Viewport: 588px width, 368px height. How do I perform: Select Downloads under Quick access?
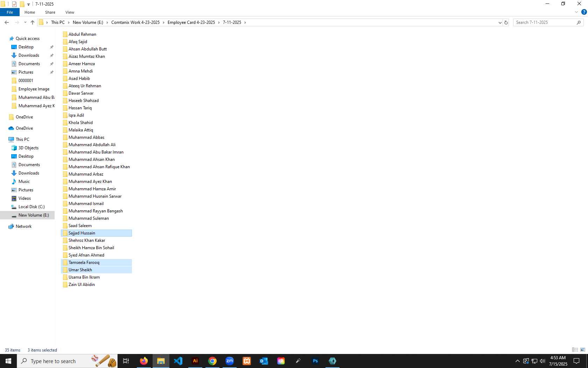[29, 55]
